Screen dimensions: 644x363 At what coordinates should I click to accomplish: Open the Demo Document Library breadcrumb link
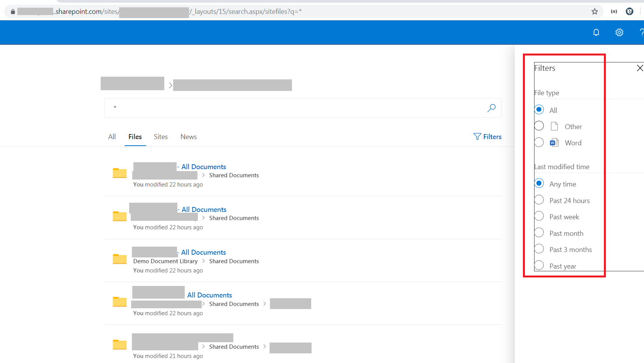point(165,261)
